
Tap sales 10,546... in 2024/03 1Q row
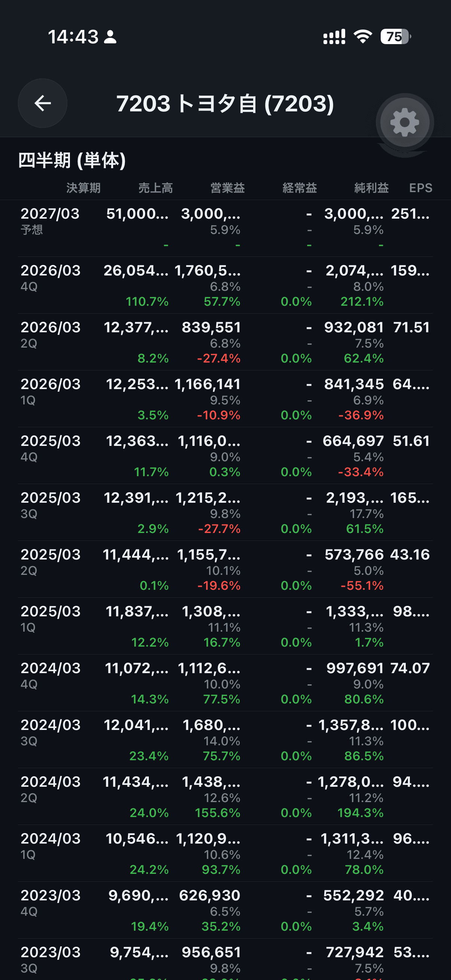(x=136, y=838)
